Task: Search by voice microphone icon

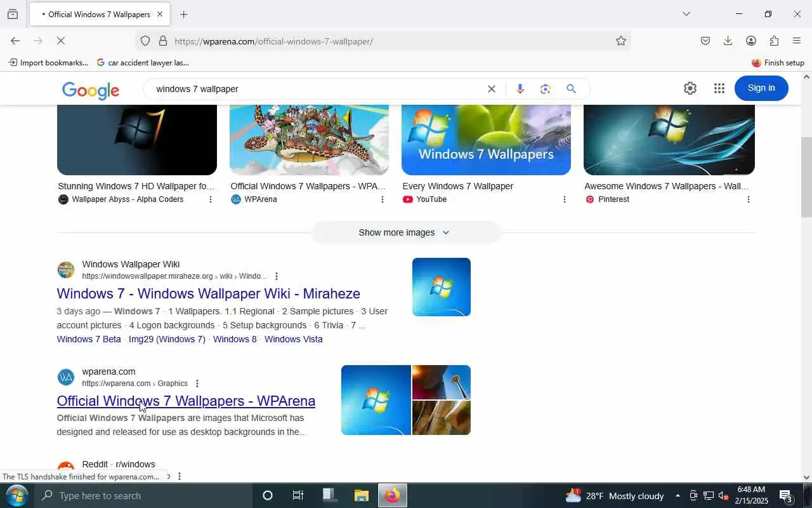Action: coord(520,89)
